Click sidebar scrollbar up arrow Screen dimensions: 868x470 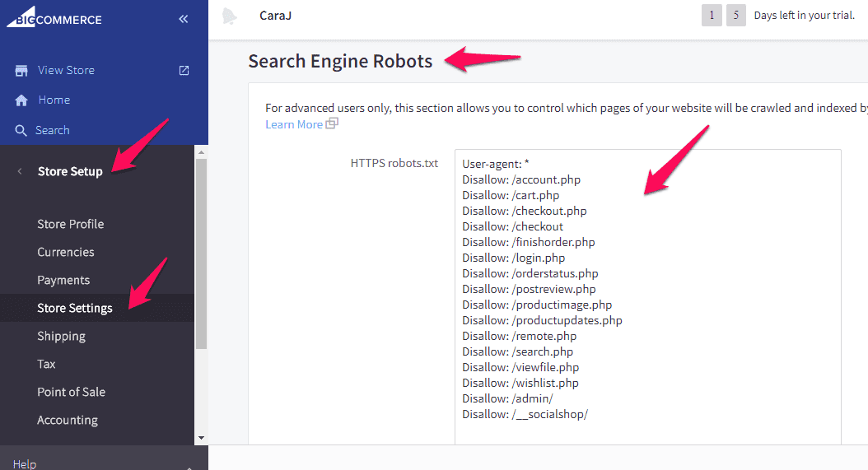pyautogui.click(x=201, y=151)
